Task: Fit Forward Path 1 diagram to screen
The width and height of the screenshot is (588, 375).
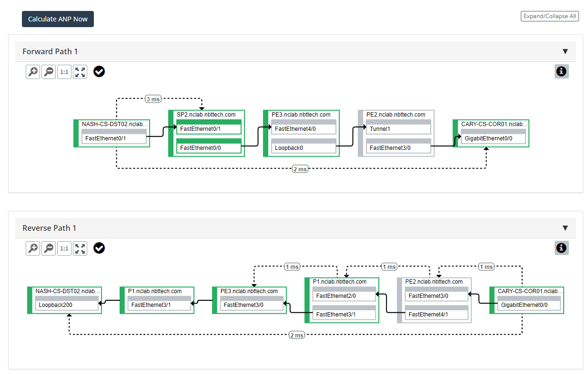Action: click(80, 72)
